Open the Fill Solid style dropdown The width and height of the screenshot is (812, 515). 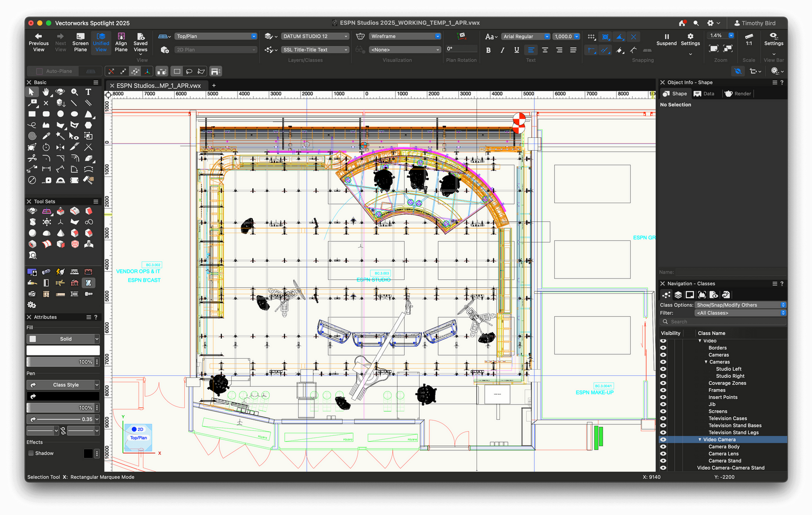[63, 339]
